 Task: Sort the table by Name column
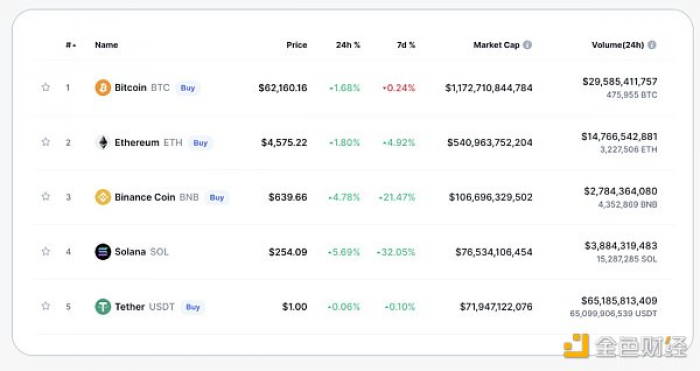106,45
